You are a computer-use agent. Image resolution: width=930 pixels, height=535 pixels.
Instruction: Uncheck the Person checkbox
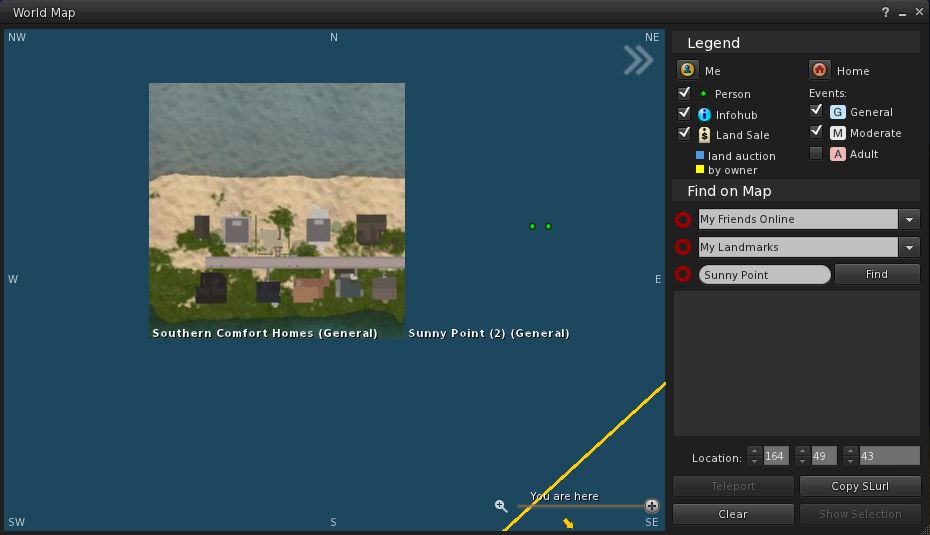pos(685,93)
